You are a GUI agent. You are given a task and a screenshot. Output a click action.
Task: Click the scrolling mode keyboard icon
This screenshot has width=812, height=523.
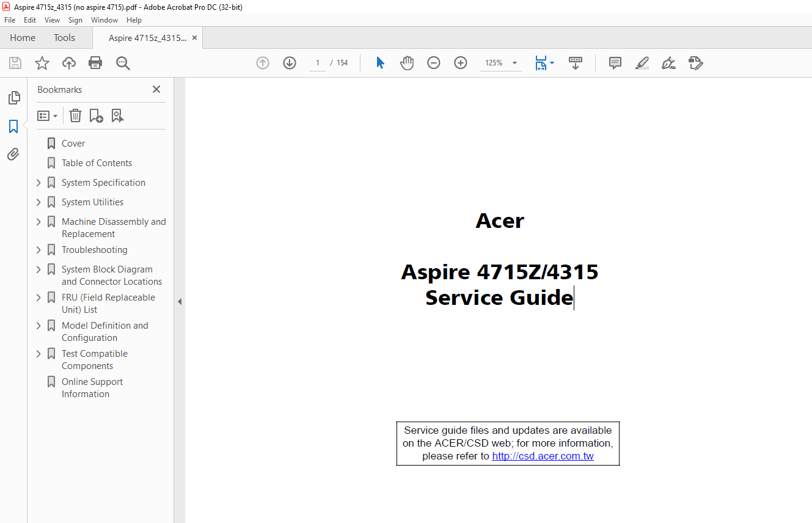click(575, 63)
